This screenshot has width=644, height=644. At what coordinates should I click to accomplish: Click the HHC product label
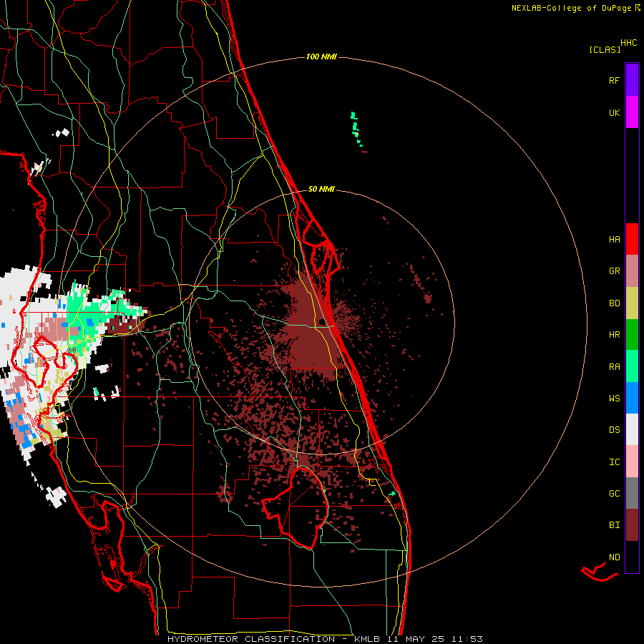click(629, 43)
